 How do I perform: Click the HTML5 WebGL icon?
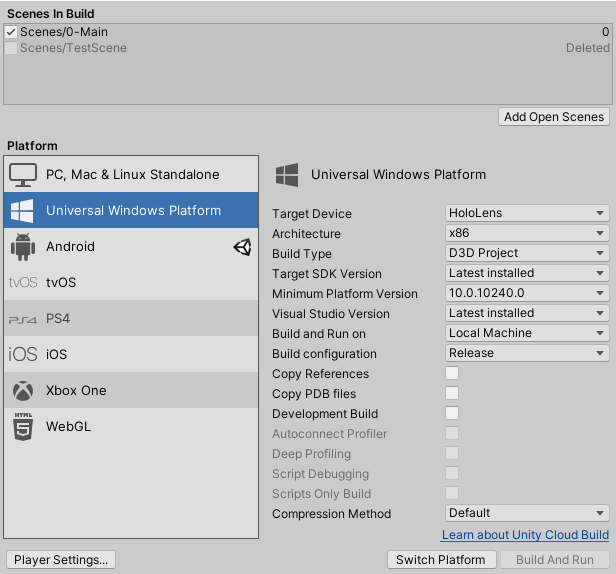point(23,427)
